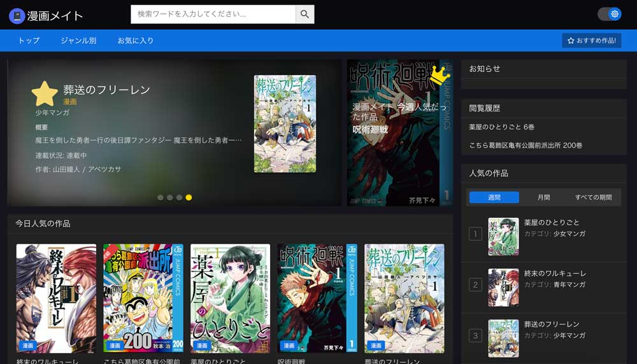Switch ranking to すべての期間 tab
Image resolution: width=637 pixels, height=364 pixels.
593,197
